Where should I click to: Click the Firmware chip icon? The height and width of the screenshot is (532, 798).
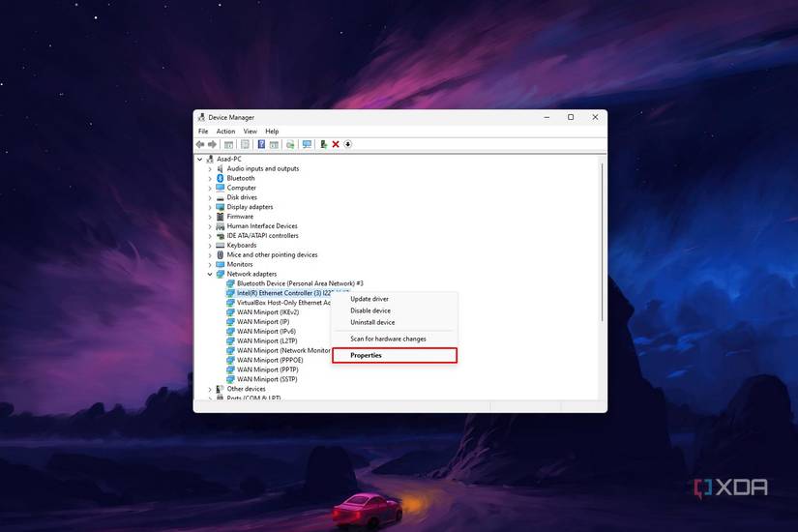coord(220,217)
